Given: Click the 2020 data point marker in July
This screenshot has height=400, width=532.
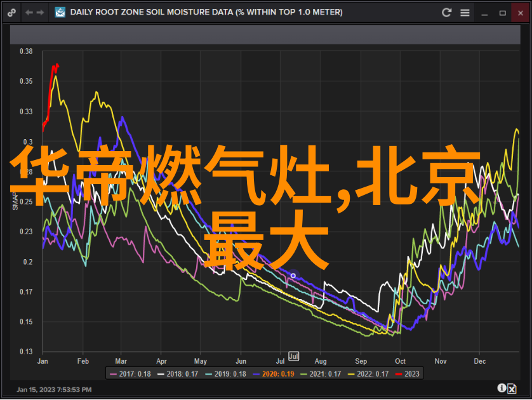Looking at the screenshot, I should (293, 276).
